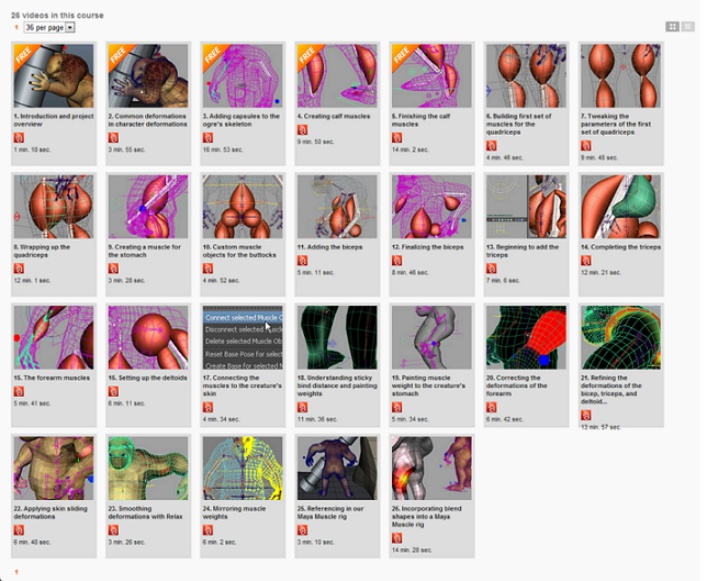Click video icon under Adding the biceps
This screenshot has width=707, height=581.
303,261
